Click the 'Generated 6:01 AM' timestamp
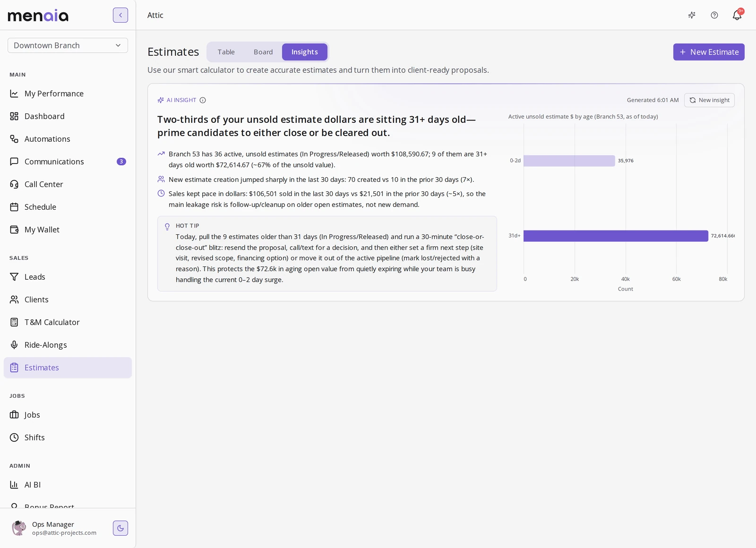Viewport: 756px width, 548px height. 653,100
